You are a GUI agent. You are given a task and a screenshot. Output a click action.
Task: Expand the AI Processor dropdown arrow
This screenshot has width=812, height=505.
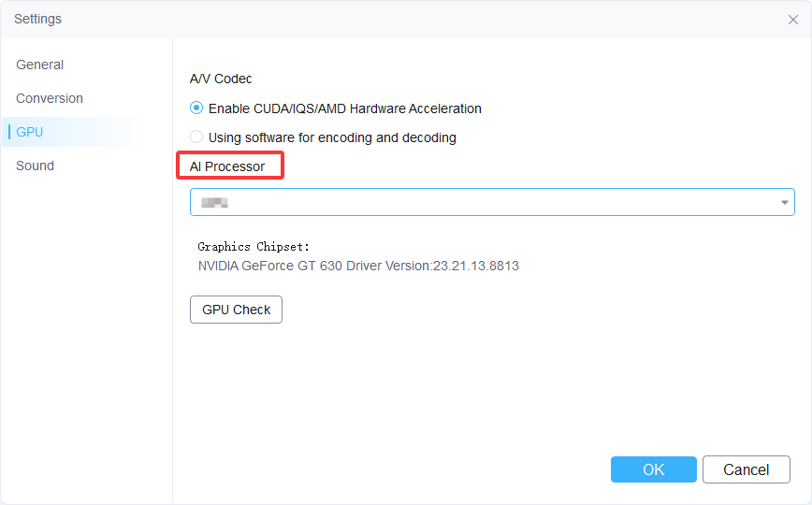(x=785, y=203)
